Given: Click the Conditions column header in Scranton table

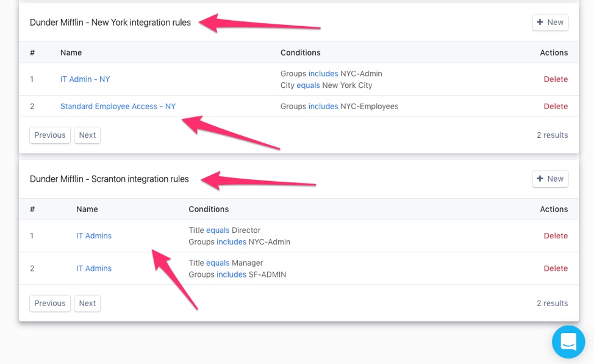Looking at the screenshot, I should pos(209,209).
